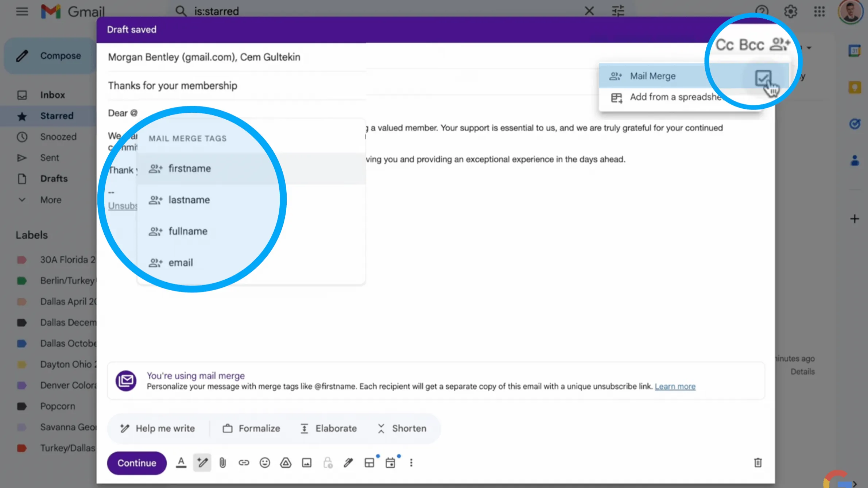Attach a file with the paperclip icon
868x488 pixels.
point(223,462)
